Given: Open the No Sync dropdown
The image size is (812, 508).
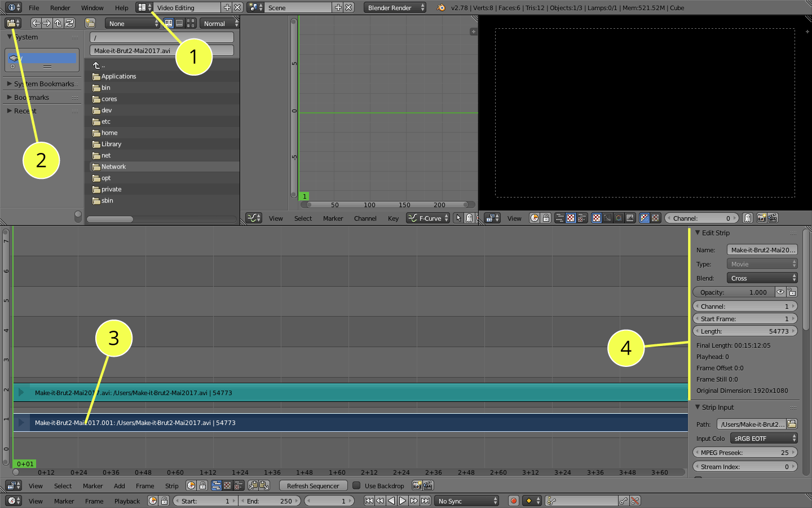Looking at the screenshot, I should coord(467,501).
